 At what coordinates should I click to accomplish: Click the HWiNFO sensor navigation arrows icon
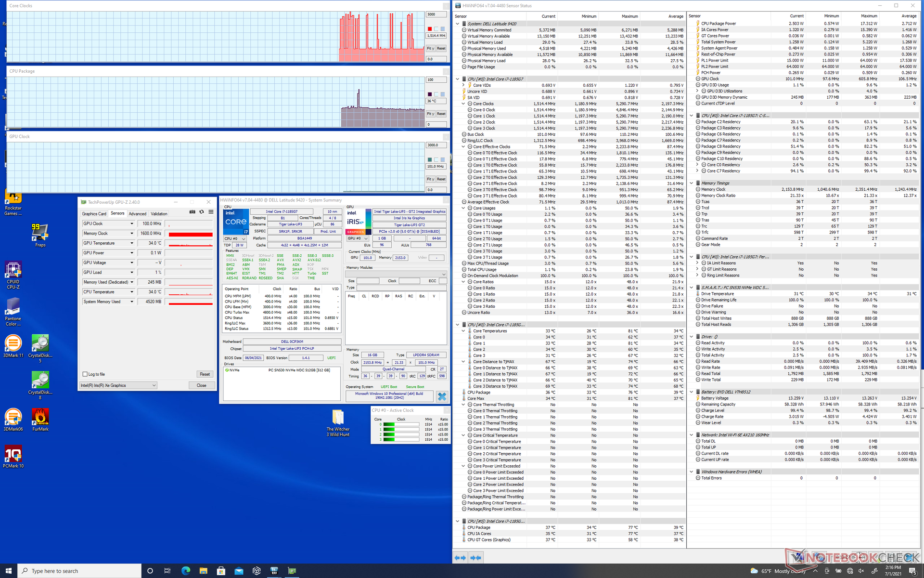click(x=461, y=558)
